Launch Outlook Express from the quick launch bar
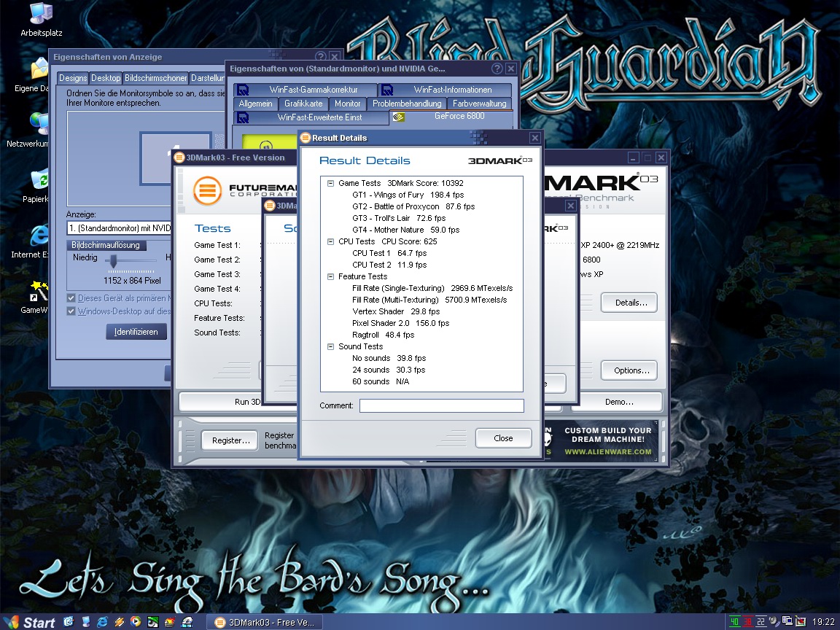The height and width of the screenshot is (630, 840). tap(68, 622)
